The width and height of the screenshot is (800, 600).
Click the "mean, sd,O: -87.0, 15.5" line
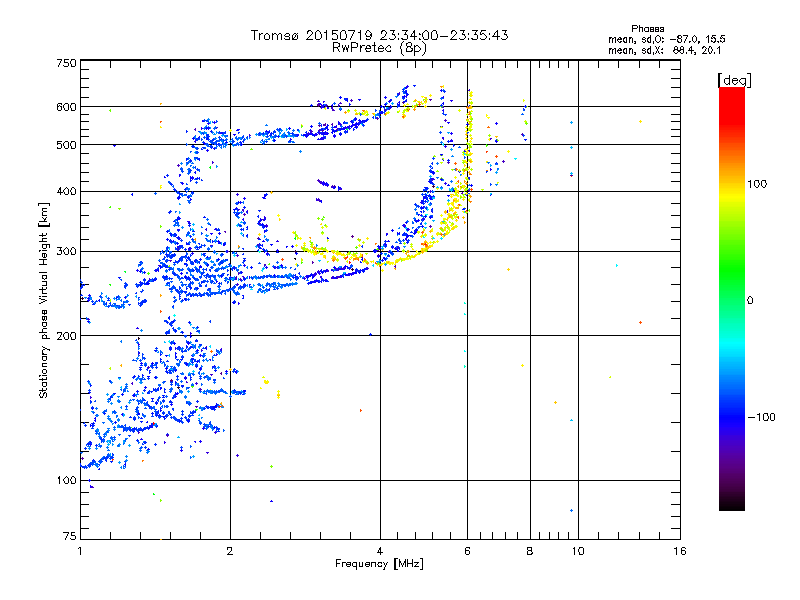click(666, 39)
